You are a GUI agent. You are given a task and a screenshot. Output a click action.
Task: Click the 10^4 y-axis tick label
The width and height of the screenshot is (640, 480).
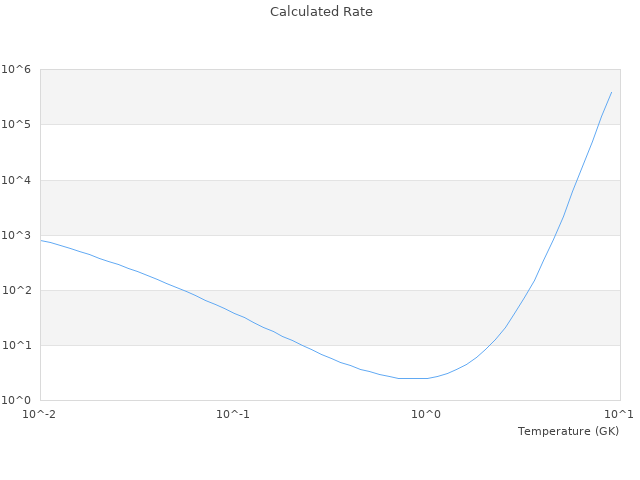(17, 180)
